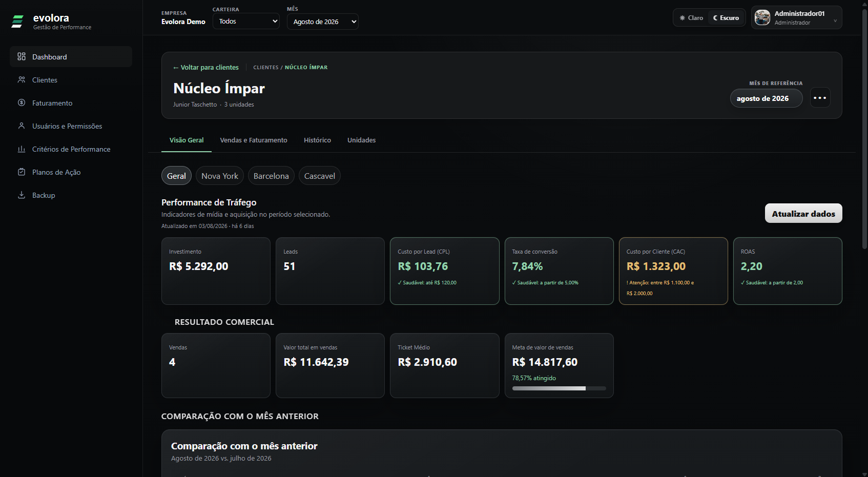Open Critérios de Performance
The height and width of the screenshot is (477, 868).
point(71,149)
